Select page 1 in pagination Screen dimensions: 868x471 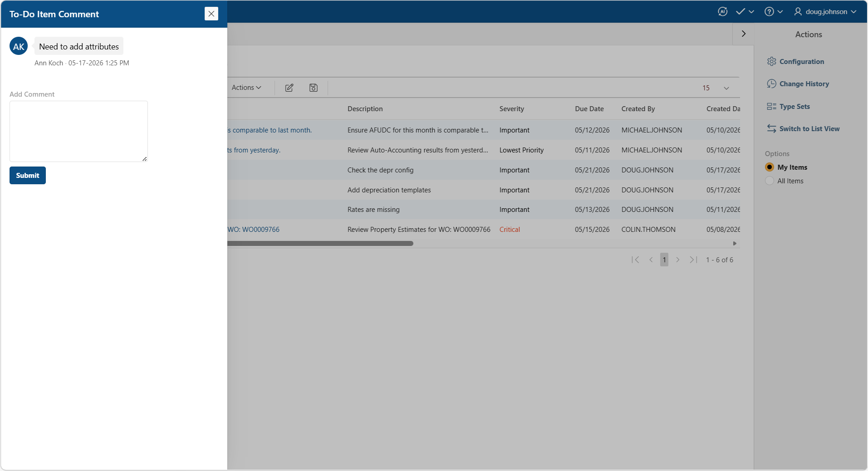(x=664, y=260)
